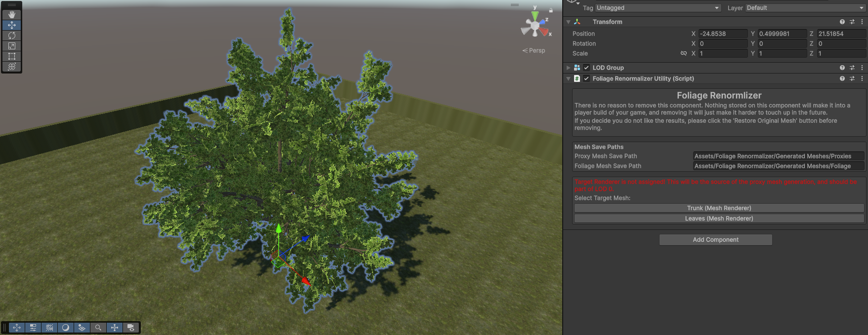Toggle the Scale proportions link icon

(684, 53)
